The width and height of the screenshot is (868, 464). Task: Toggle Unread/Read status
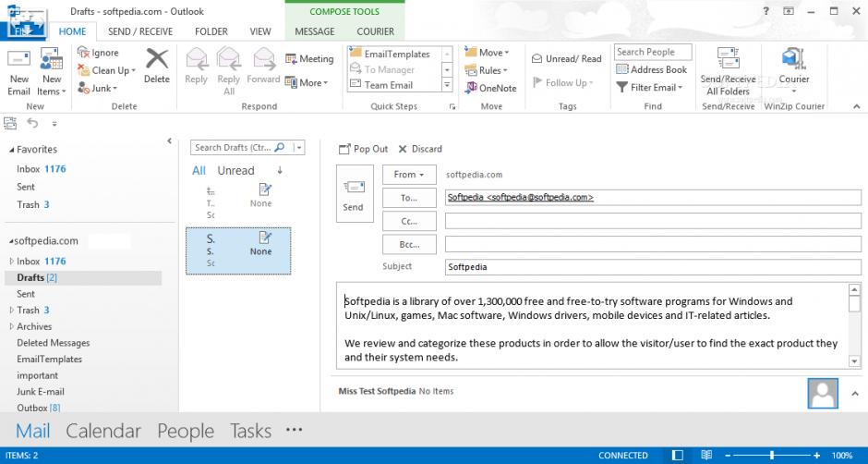pyautogui.click(x=566, y=59)
